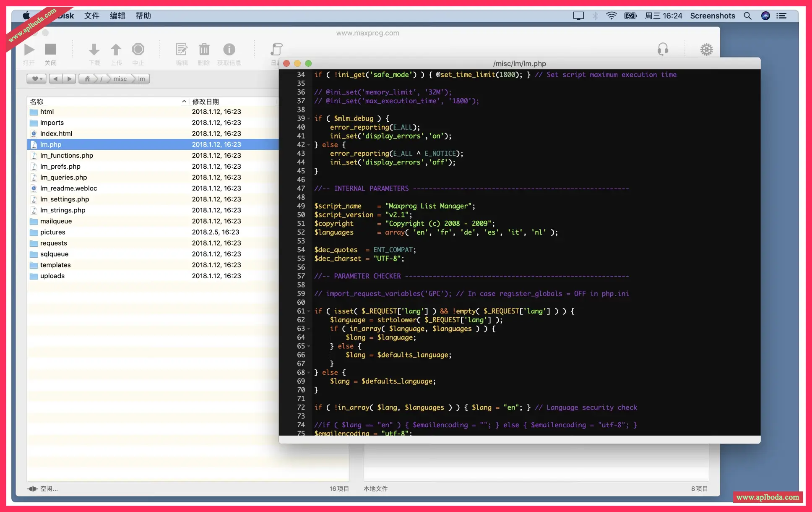Image resolution: width=812 pixels, height=512 pixels.
Task: Click the misc breadcrumb path segment
Action: point(120,79)
